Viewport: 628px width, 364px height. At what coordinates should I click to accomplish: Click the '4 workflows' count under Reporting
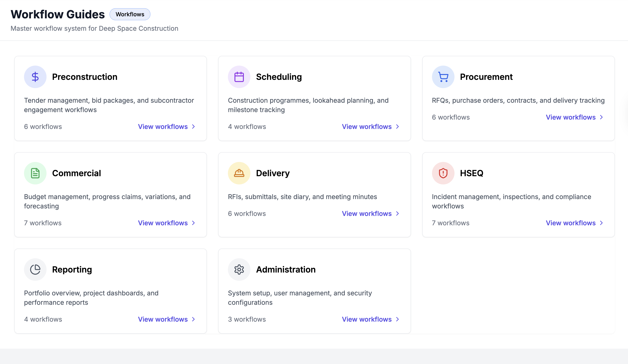43,319
